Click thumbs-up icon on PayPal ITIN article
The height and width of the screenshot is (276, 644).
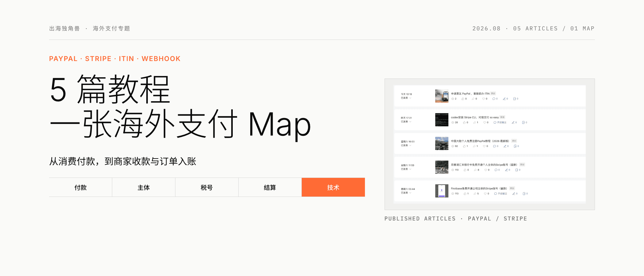click(463, 99)
